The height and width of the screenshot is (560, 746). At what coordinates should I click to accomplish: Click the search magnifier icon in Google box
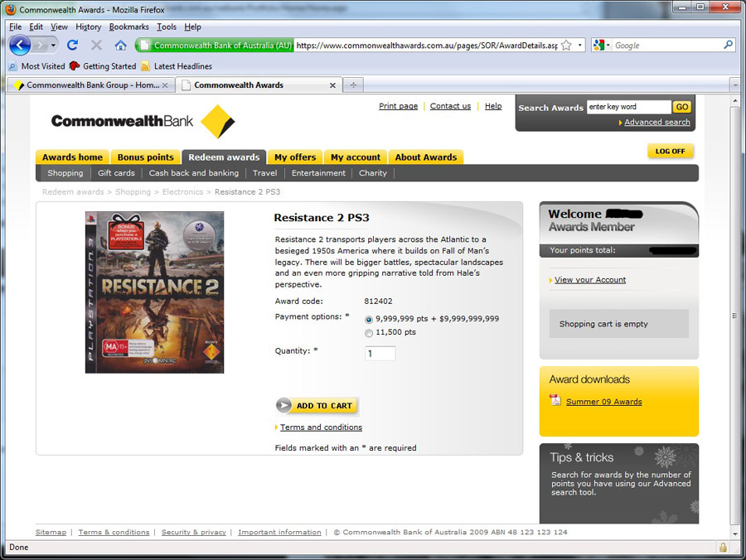tap(729, 46)
